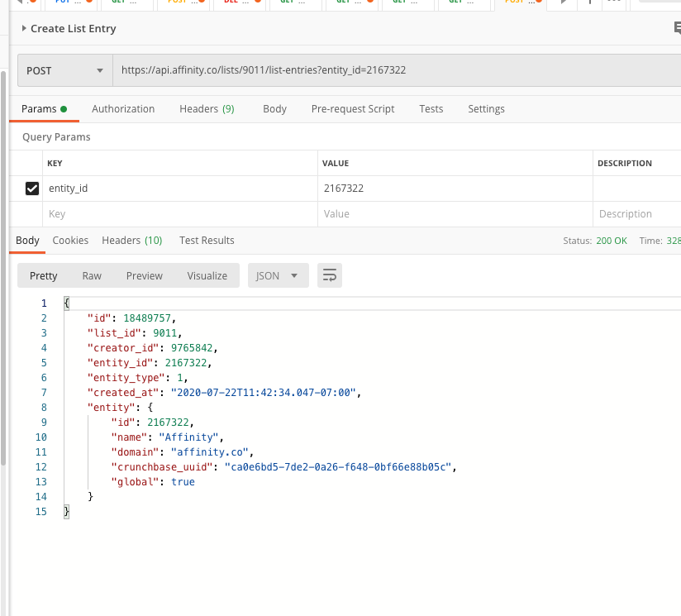View the Test Results tab

[207, 240]
